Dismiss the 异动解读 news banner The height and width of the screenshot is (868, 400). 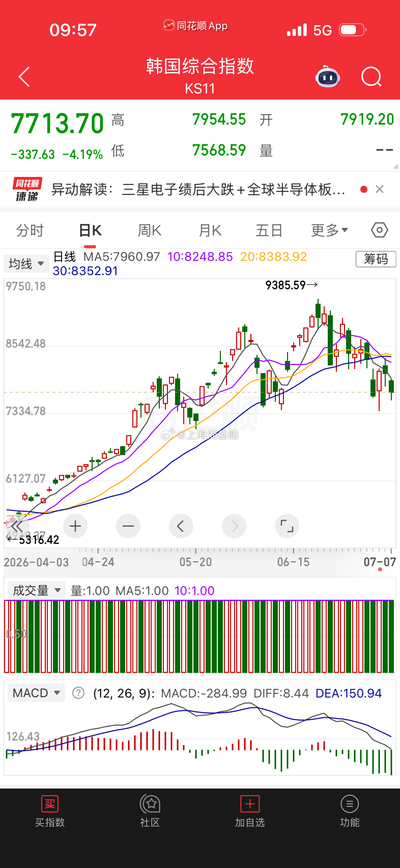380,189
